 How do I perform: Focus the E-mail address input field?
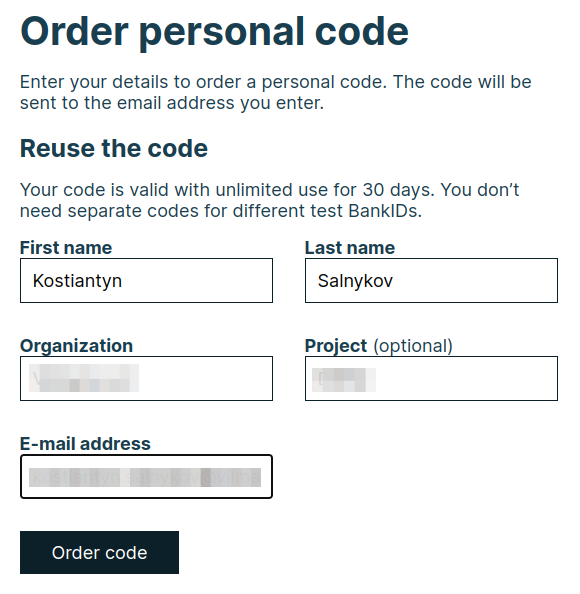pyautogui.click(x=146, y=477)
